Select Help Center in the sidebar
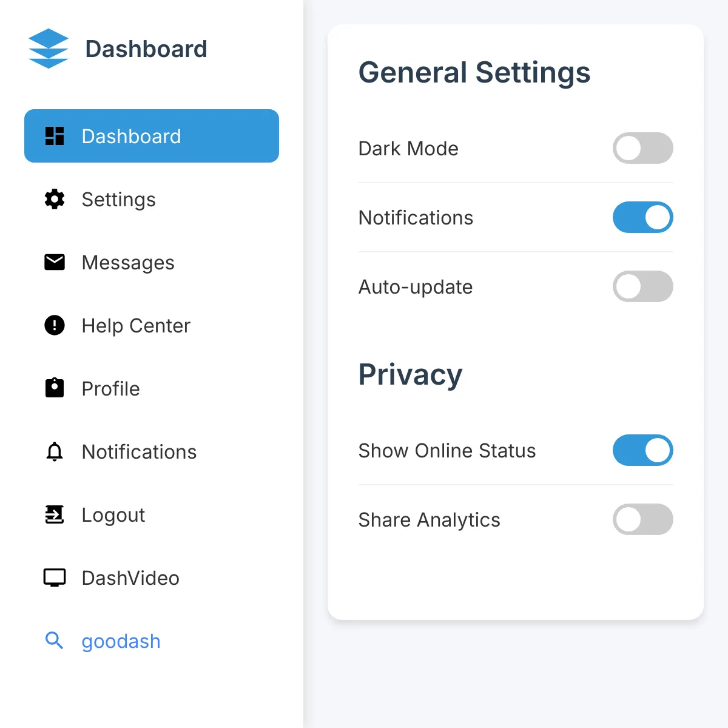Viewport: 728px width, 728px height. click(x=152, y=325)
